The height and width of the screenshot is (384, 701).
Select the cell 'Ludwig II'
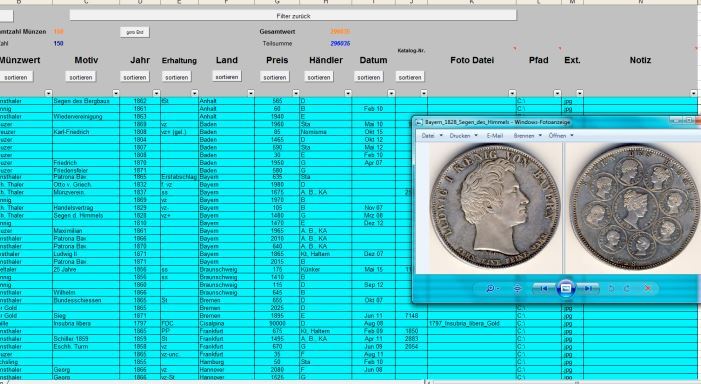pyautogui.click(x=86, y=253)
